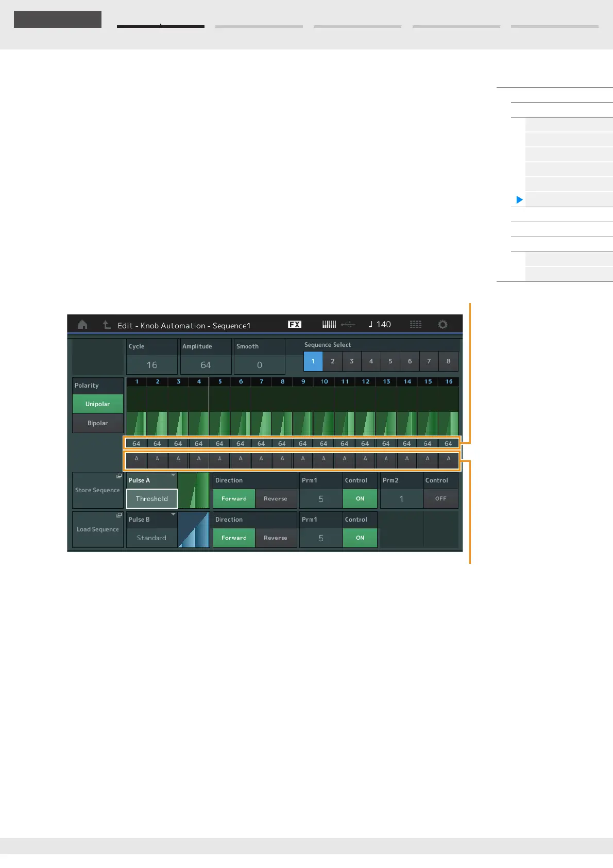Edit step 1 value 64

pos(137,443)
